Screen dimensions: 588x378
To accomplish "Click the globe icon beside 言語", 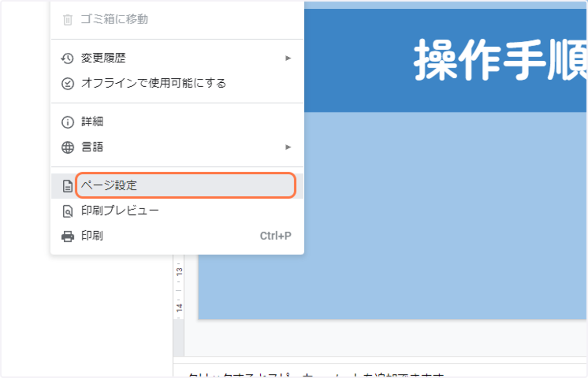I will pos(67,147).
